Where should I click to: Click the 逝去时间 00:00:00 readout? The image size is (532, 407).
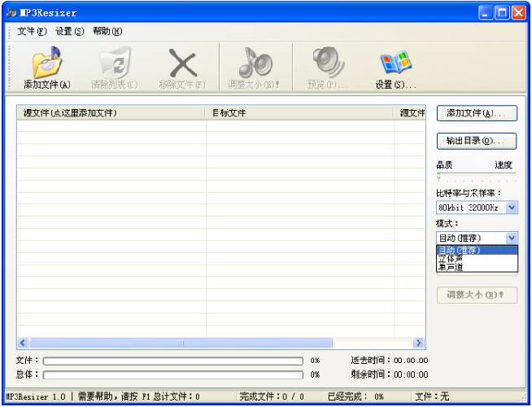390,360
